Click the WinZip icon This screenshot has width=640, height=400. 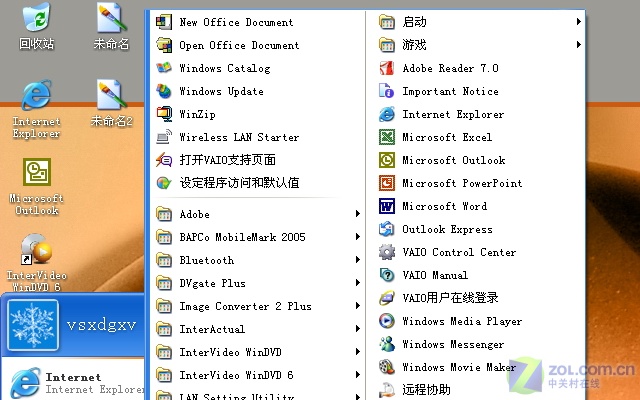164,114
